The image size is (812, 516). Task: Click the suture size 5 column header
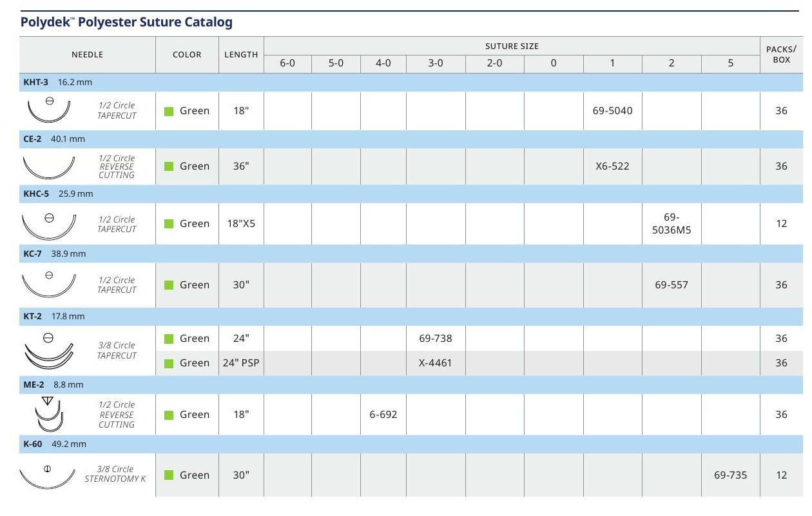coord(731,64)
